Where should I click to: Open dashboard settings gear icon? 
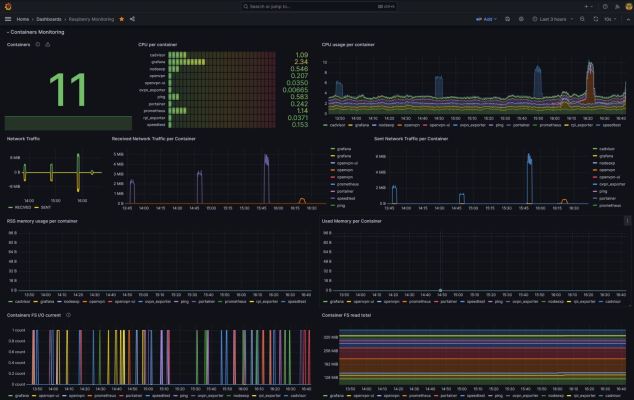(x=521, y=19)
